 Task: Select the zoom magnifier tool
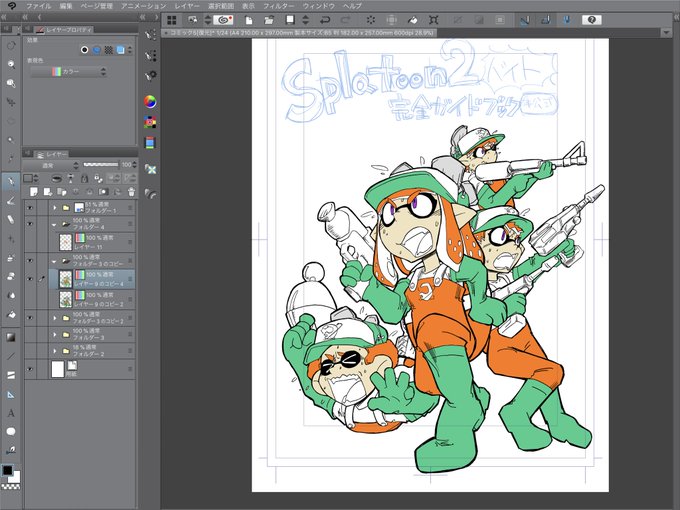11,64
